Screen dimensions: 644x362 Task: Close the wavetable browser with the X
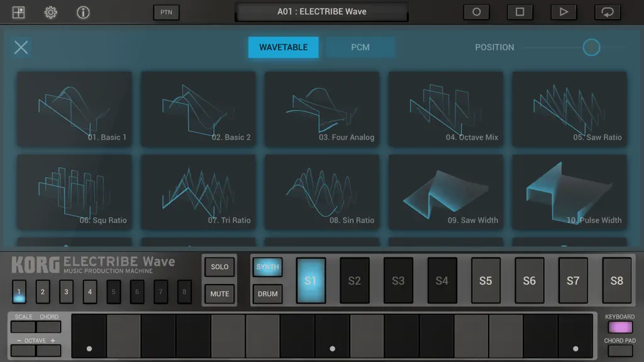pos(21,47)
